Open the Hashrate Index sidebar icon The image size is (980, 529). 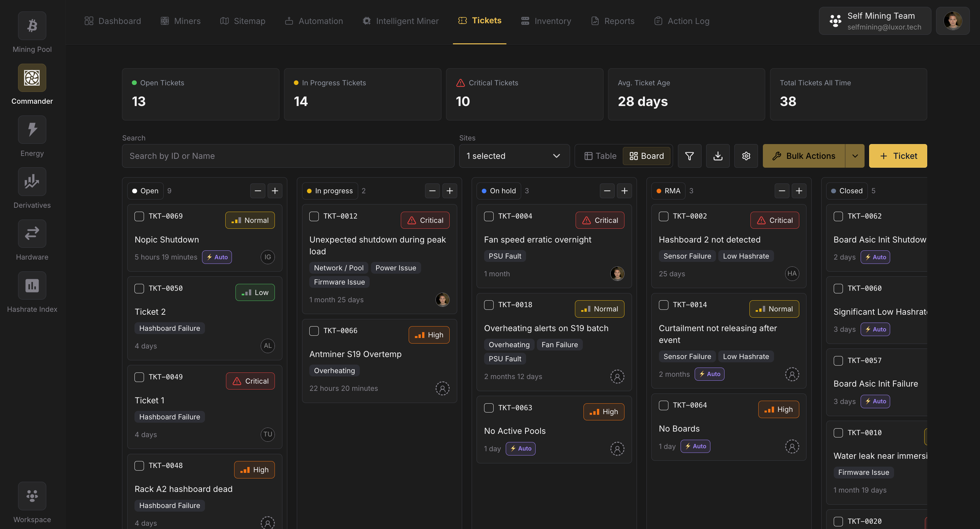point(32,286)
